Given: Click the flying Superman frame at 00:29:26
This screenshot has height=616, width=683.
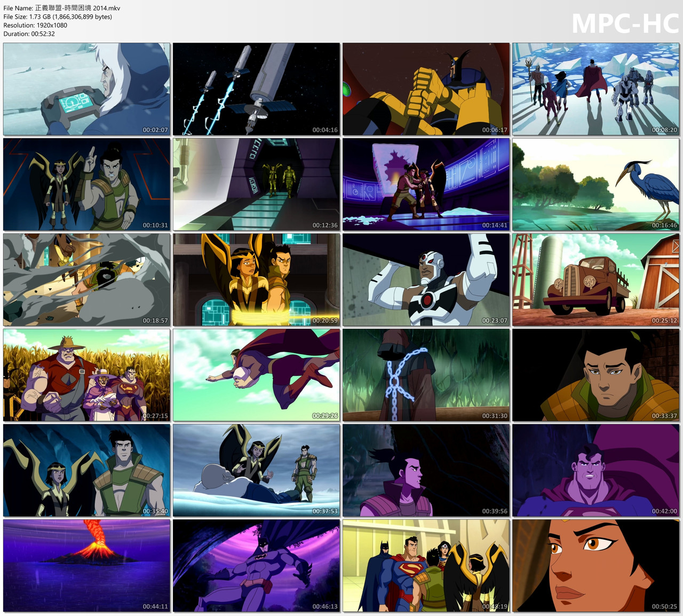Looking at the screenshot, I should tap(256, 375).
